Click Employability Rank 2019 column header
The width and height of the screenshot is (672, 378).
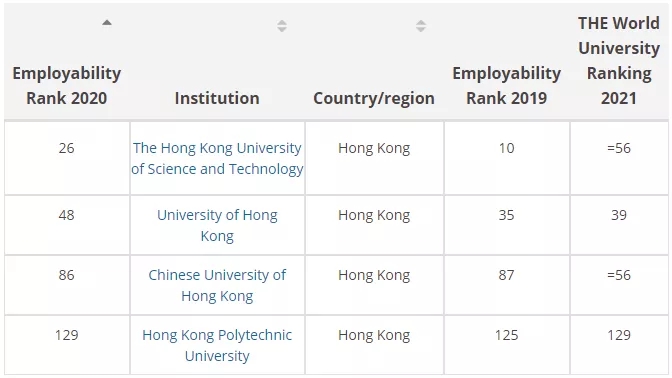coord(507,85)
